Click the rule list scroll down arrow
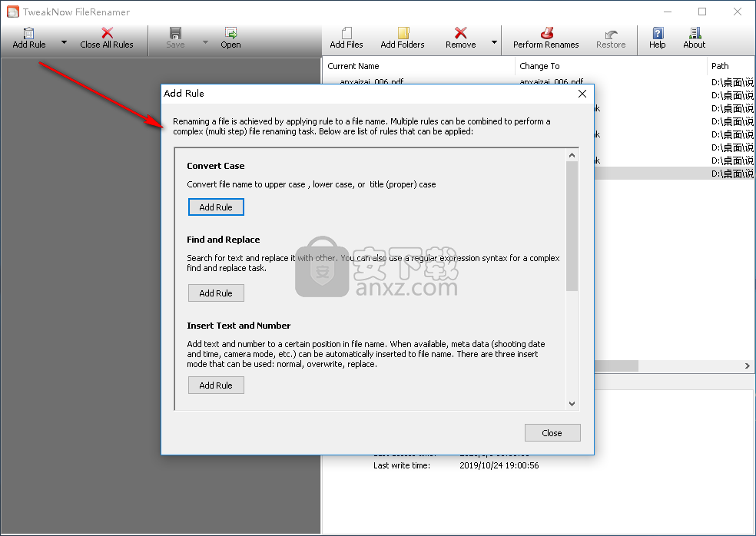This screenshot has height=536, width=756. point(572,403)
